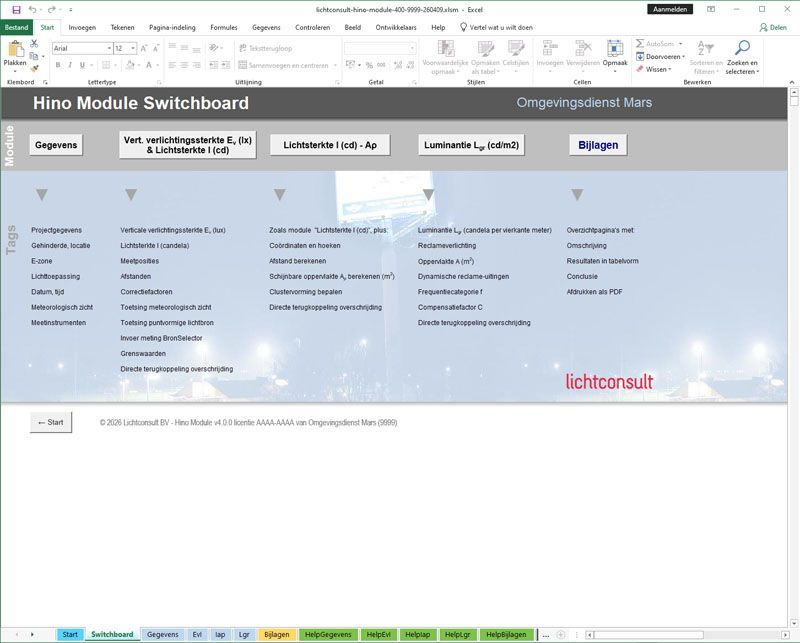The image size is (800, 643).
Task: Click the Save icon in title bar
Action: [16, 10]
